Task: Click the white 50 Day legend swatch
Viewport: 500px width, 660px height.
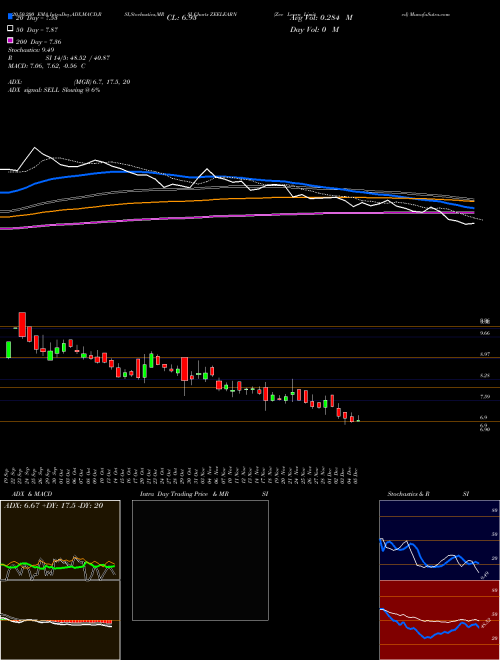Action: pos(10,29)
